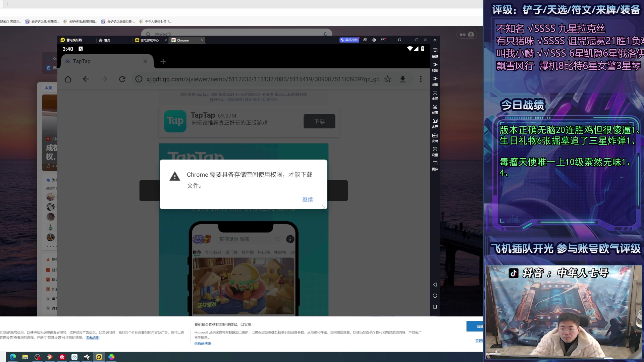Switch to the 首页 emulator tab
This screenshot has width=644, height=362.
[104, 40]
